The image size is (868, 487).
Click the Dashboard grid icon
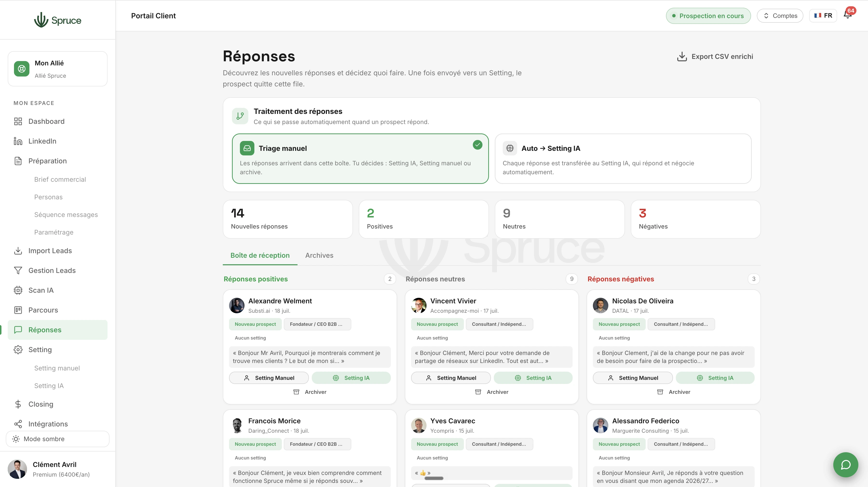[18, 121]
